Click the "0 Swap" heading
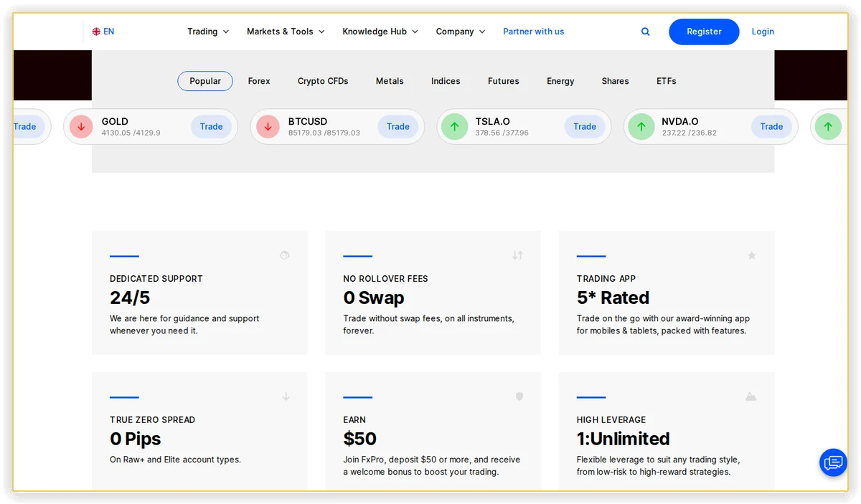861x504 pixels. 374,298
